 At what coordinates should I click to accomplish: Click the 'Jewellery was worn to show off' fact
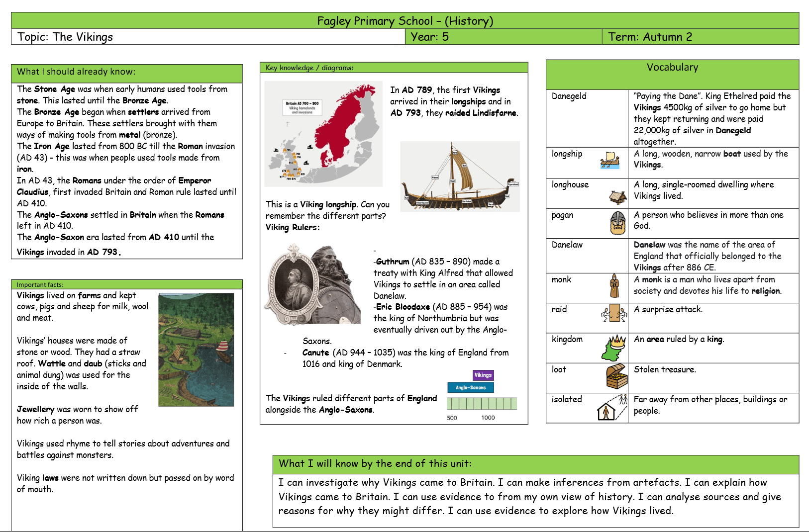tap(77, 415)
